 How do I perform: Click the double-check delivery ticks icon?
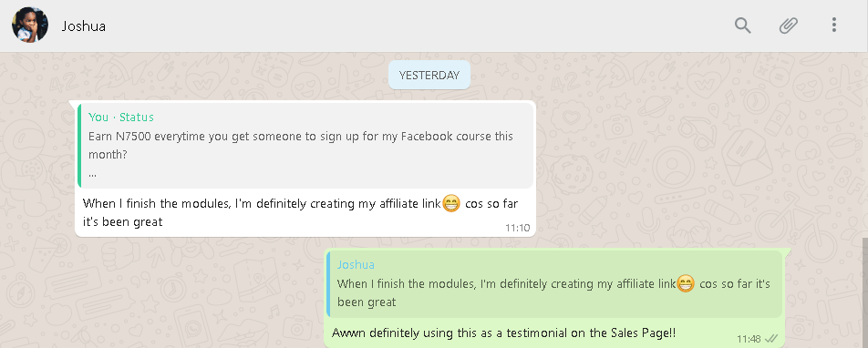[771, 339]
